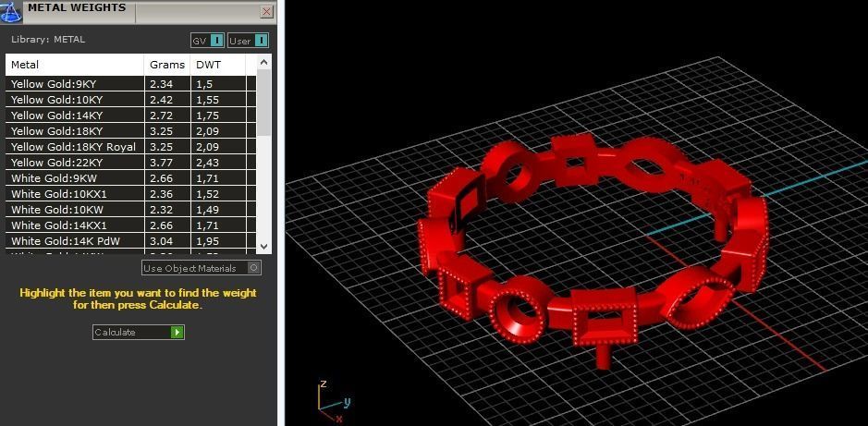Image resolution: width=868 pixels, height=426 pixels.
Task: Select the White Gold:14K PdW row
Action: (131, 240)
